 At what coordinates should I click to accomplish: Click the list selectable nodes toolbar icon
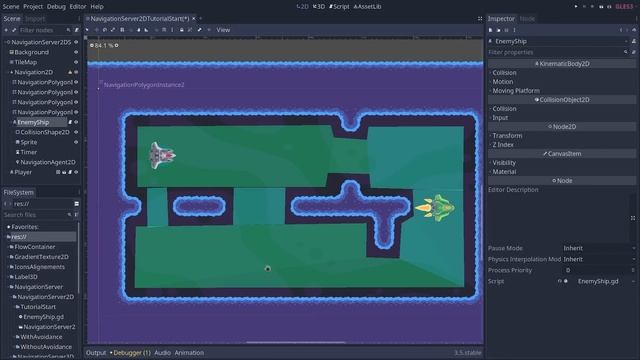point(122,30)
